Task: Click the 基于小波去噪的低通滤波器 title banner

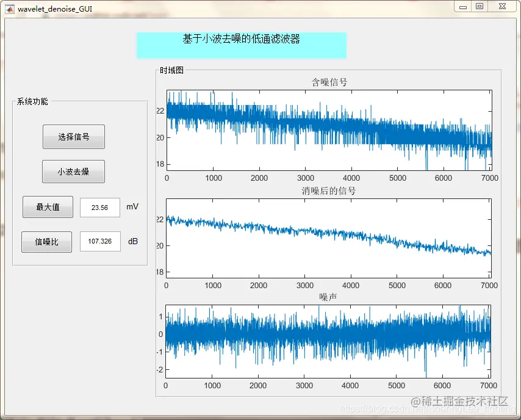Action: tap(242, 46)
